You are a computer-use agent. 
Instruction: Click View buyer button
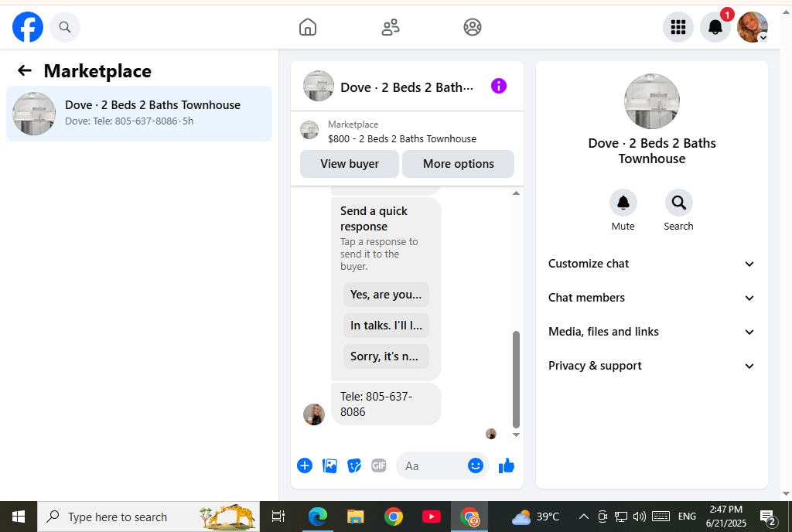pyautogui.click(x=350, y=163)
